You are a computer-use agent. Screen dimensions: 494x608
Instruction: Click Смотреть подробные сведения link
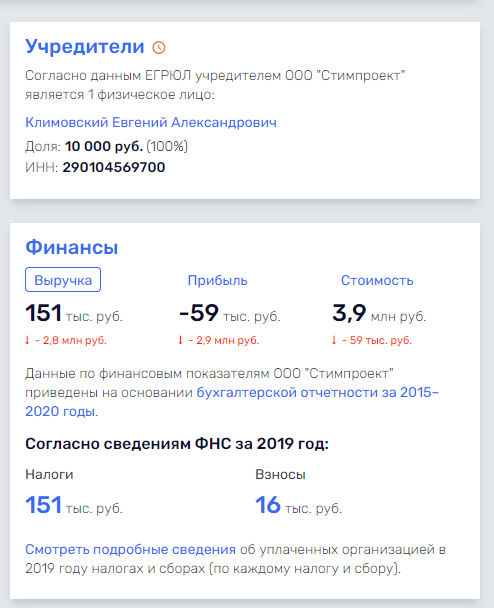(130, 549)
